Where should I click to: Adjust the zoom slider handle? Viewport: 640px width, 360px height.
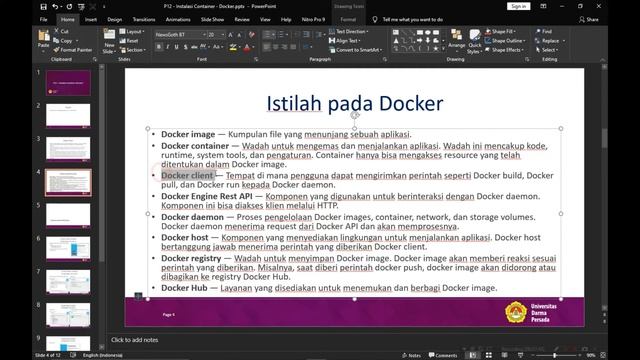pos(555,355)
